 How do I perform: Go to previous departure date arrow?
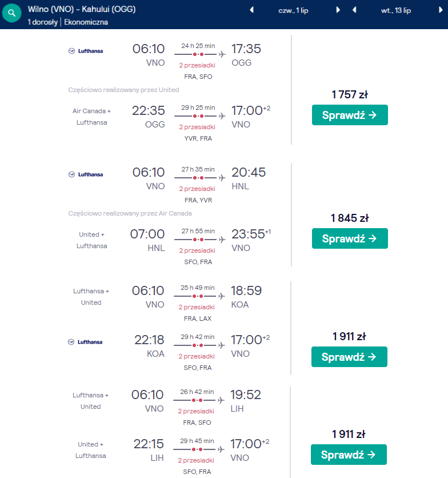coord(252,10)
